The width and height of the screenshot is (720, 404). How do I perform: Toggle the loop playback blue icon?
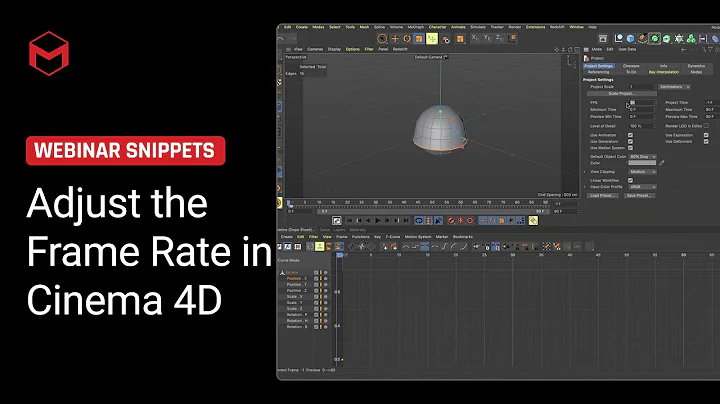(419, 221)
